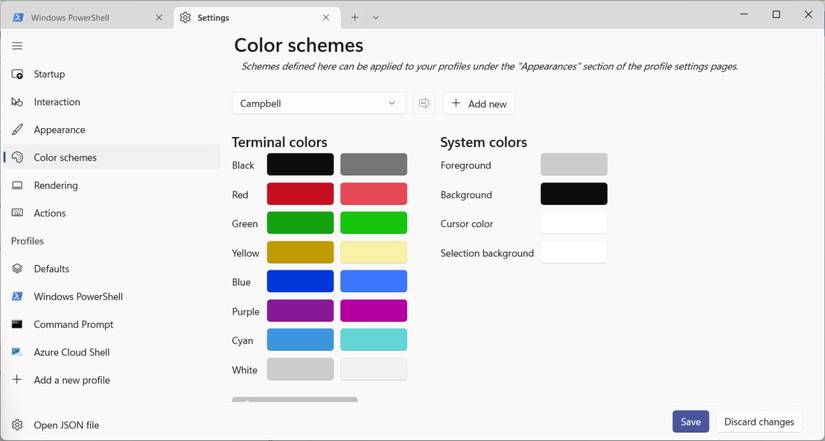825x441 pixels.
Task: Click the hamburger navigation menu icon
Action: coord(17,46)
